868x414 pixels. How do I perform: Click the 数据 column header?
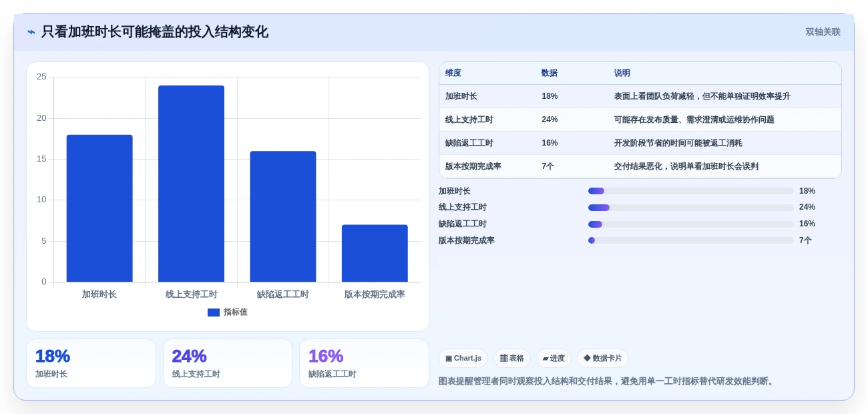click(550, 73)
